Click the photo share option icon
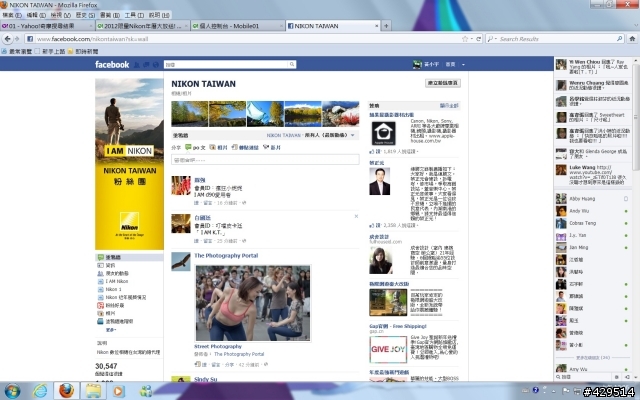Image resolution: width=640 pixels, height=400 pixels. point(213,147)
